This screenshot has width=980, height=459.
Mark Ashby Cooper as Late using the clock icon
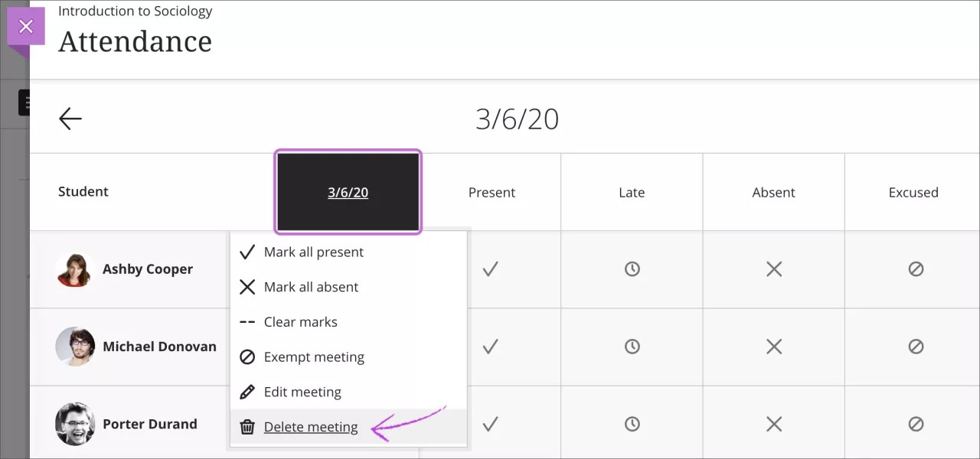pos(631,269)
